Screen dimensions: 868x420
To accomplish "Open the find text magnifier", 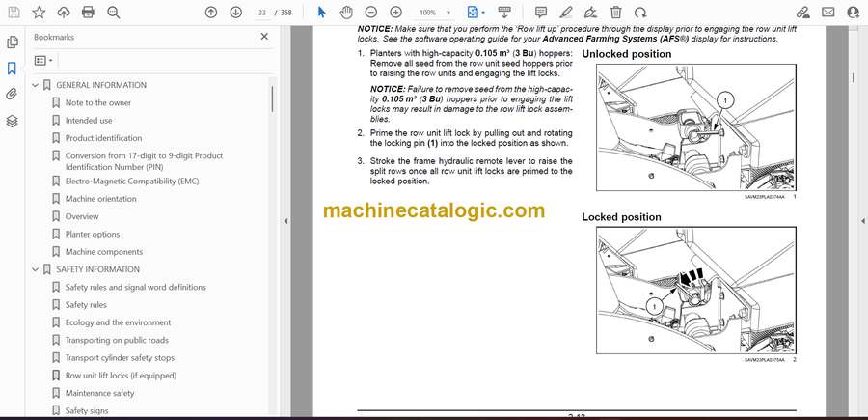I will click(x=114, y=13).
